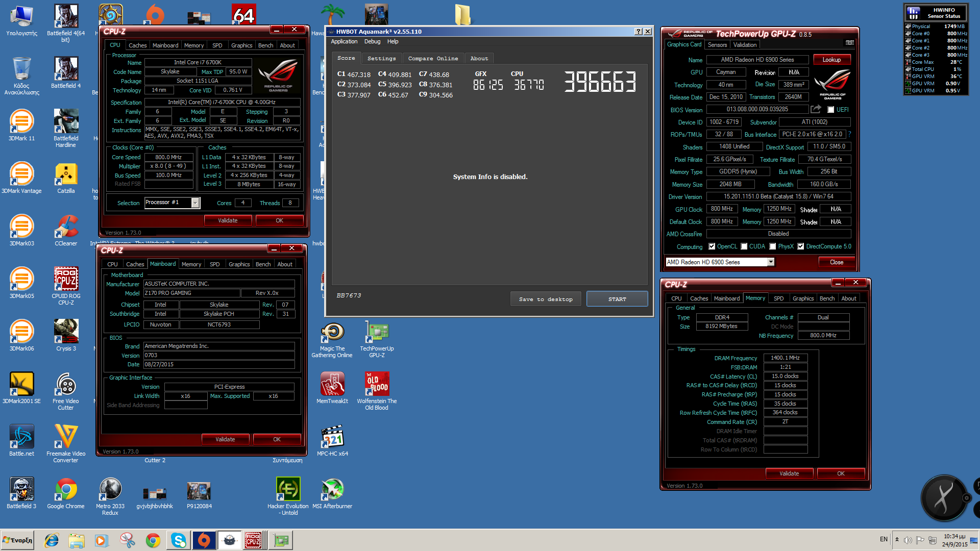Show hidden tray icons arrow
This screenshot has height=551, width=980.
pyautogui.click(x=897, y=540)
